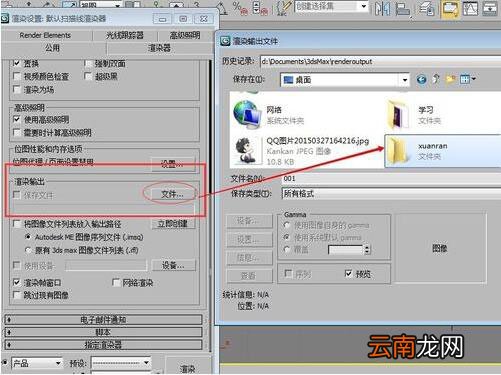
Task: Click the 设置... bitmap proxy button
Action: click(172, 164)
